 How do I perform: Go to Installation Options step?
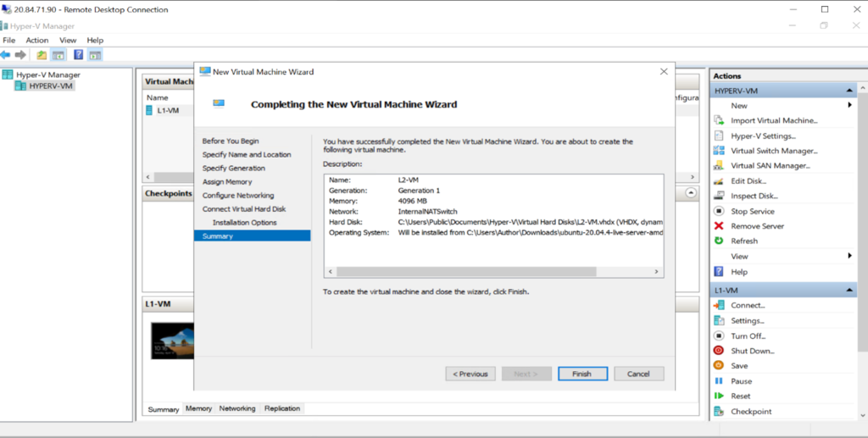pyautogui.click(x=245, y=222)
